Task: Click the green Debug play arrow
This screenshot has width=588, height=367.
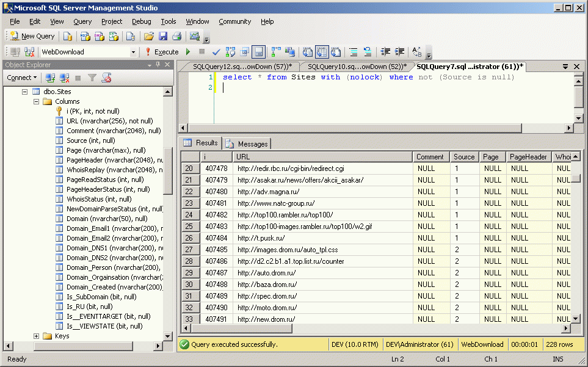Action: [x=188, y=52]
